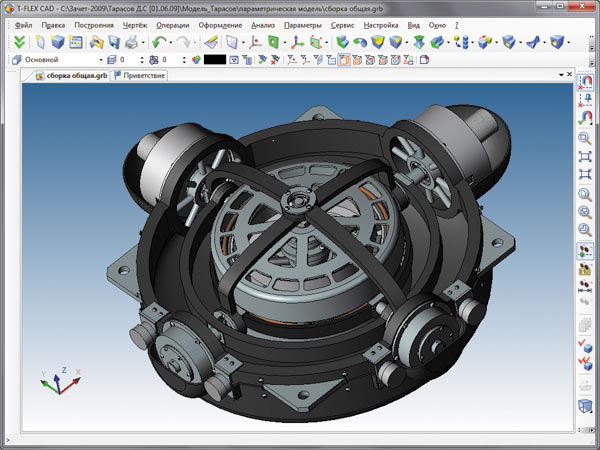Image resolution: width=600 pixels, height=450 pixels.
Task: Choose the sweep operation icon
Action: coord(437,42)
